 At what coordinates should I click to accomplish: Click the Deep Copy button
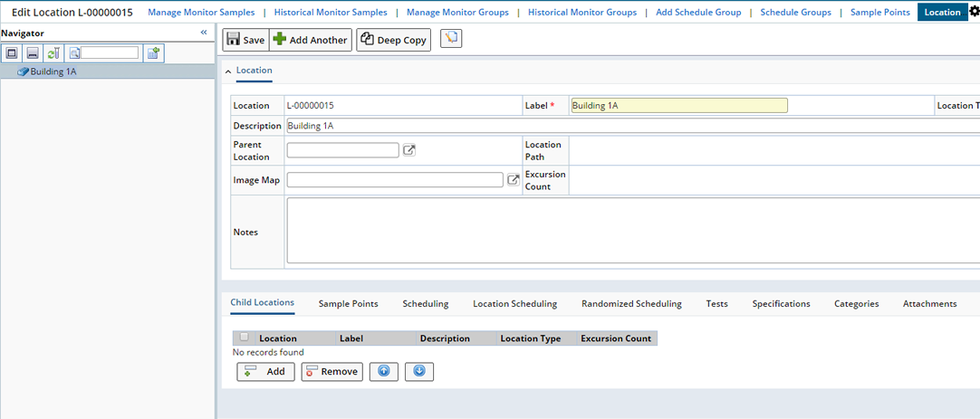(x=394, y=40)
